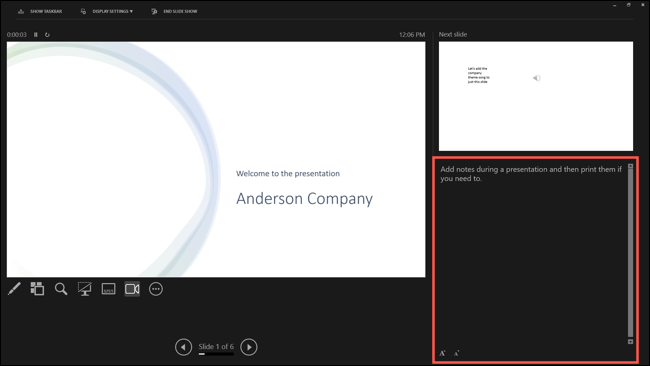Advance to the next slide arrow

[x=249, y=347]
